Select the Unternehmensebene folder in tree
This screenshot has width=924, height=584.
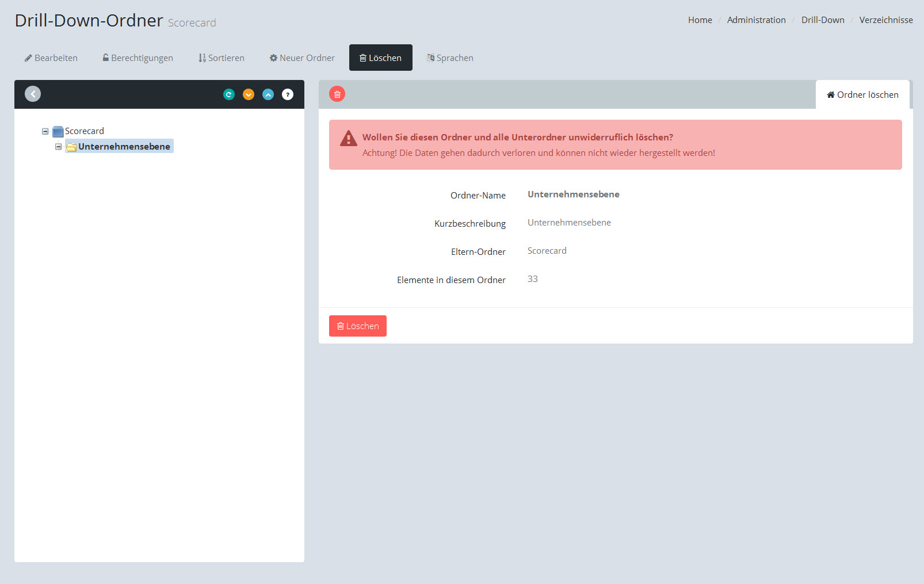pyautogui.click(x=124, y=147)
